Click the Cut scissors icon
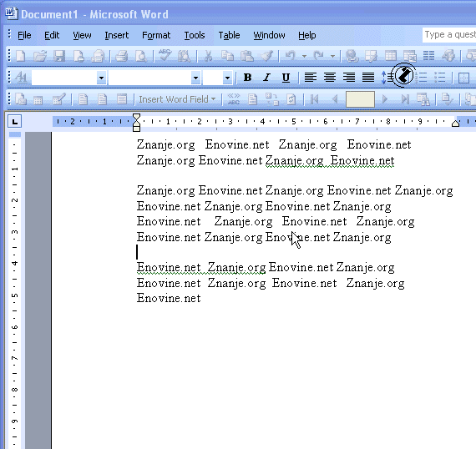The width and height of the screenshot is (476, 449). pyautogui.click(x=208, y=56)
